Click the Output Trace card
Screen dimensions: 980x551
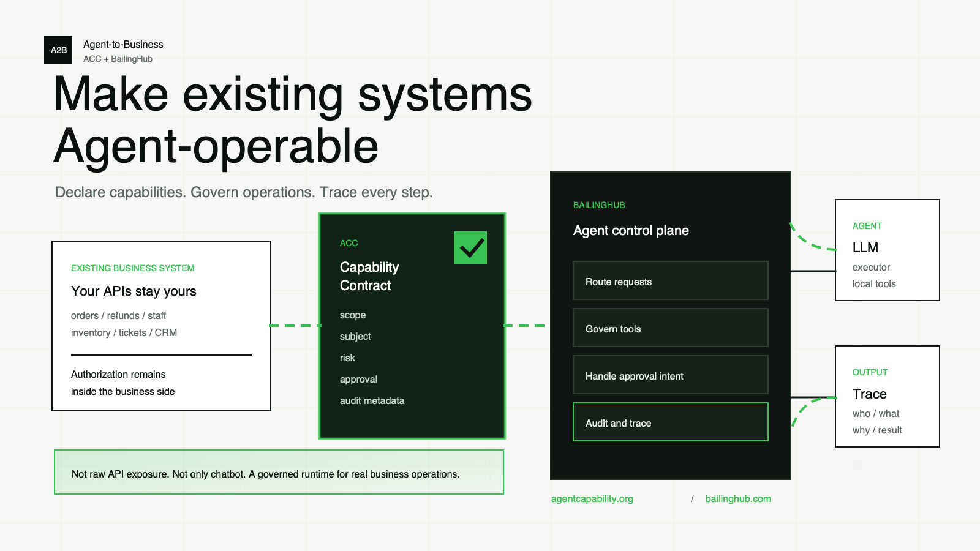[888, 396]
